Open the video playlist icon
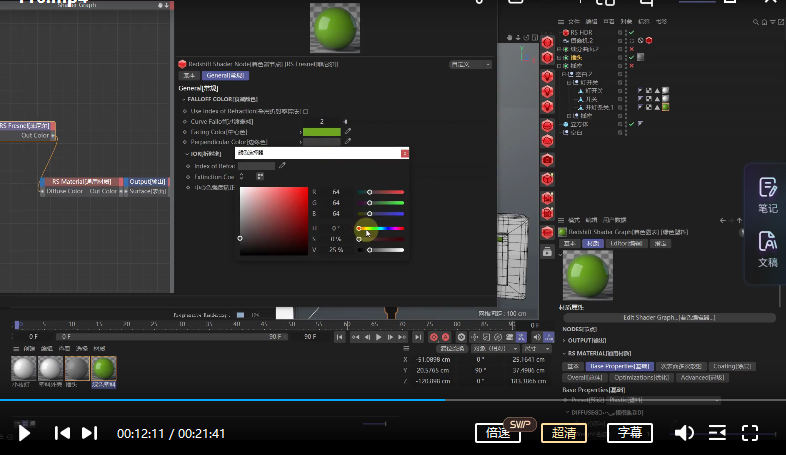This screenshot has height=455, width=786. 717,433
